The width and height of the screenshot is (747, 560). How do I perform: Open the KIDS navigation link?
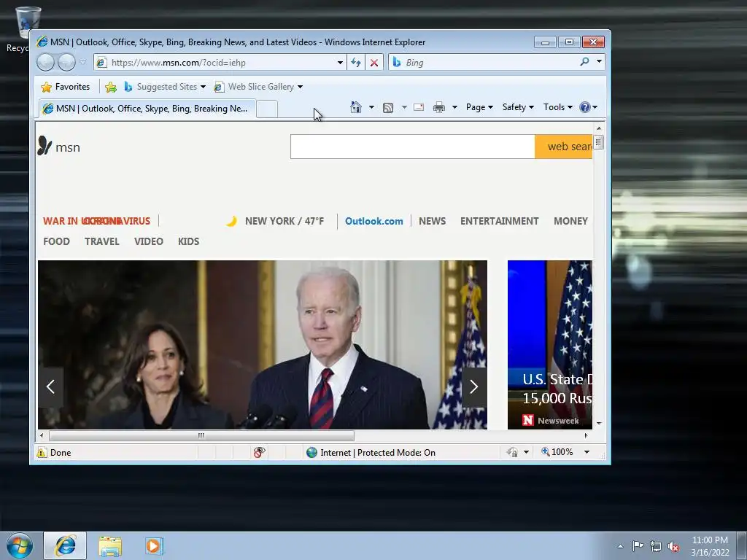click(189, 241)
